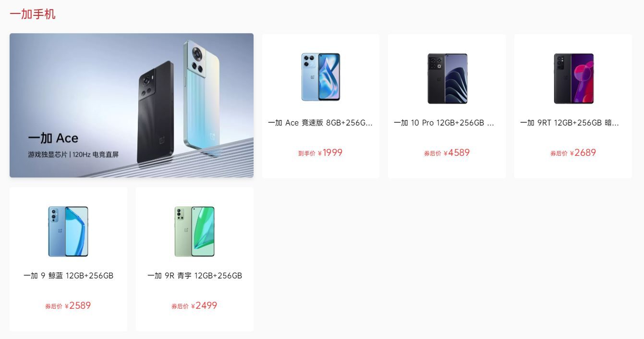Click the ¥4589 券后价 price
This screenshot has height=339, width=644.
(447, 153)
